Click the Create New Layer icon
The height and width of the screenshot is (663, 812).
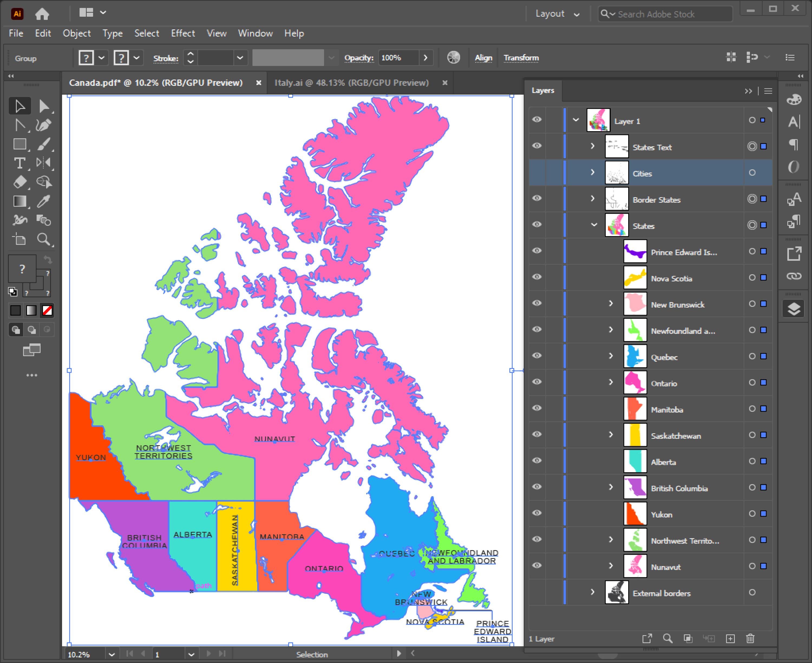click(x=731, y=638)
